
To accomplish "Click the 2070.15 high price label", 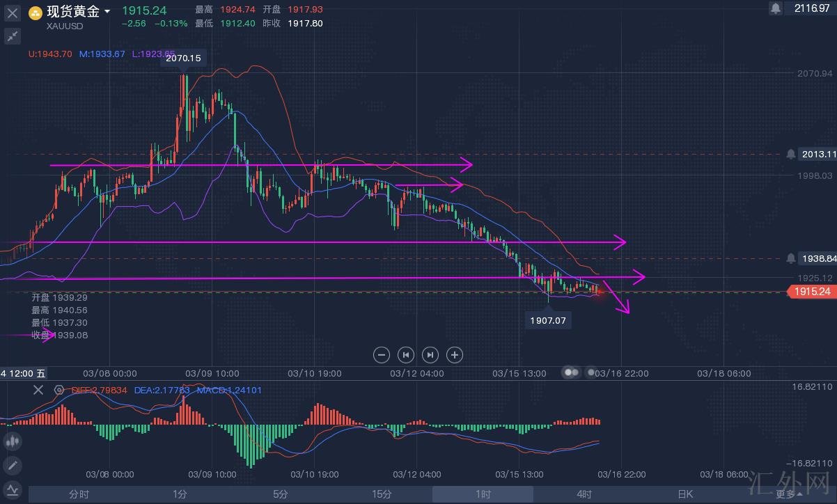I will [x=184, y=58].
